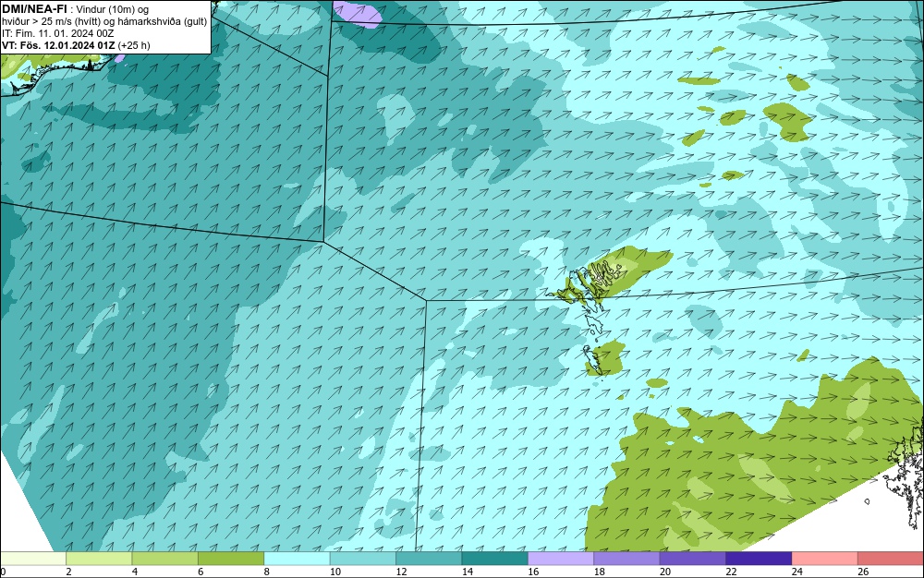Viewport: 924px width, 578px height.
Task: Click the "(+25 h)" forecast offset text
Action: pos(134,45)
